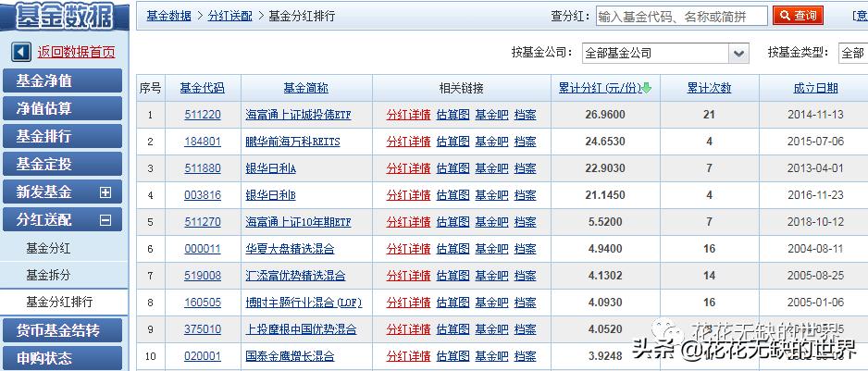Open fund code 511880
Screen dimensions: 868x371
click(x=202, y=167)
